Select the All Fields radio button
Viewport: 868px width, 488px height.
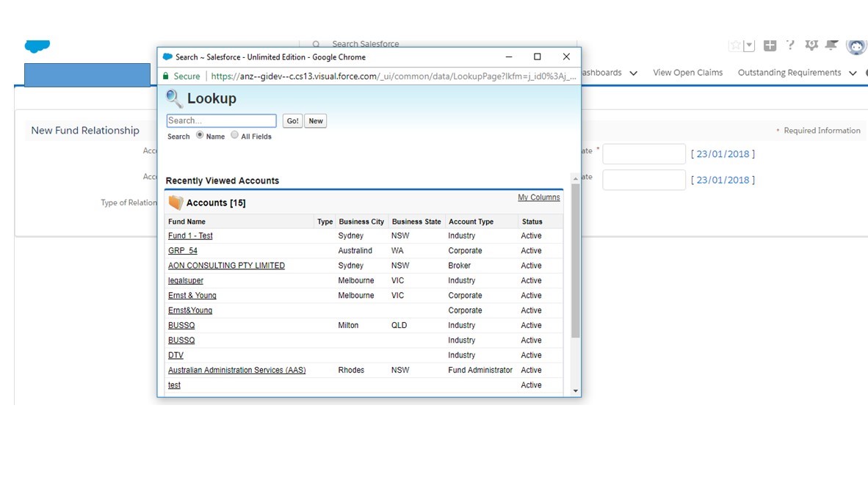235,135
